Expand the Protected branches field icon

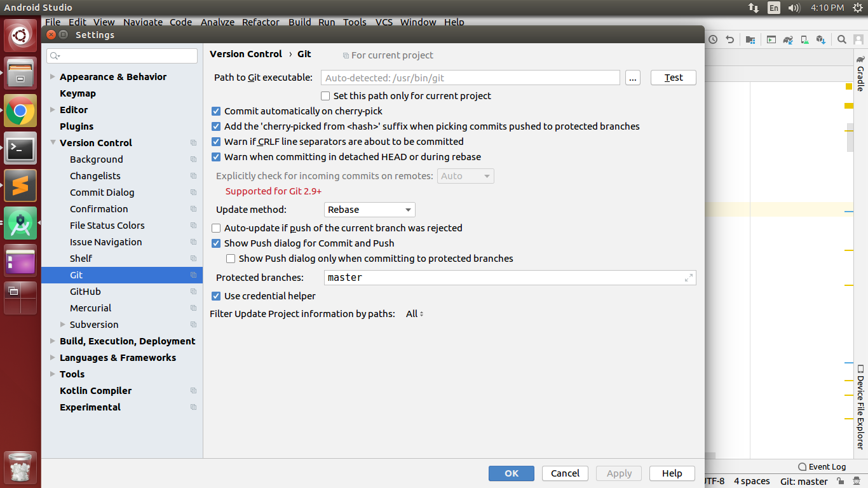click(689, 278)
